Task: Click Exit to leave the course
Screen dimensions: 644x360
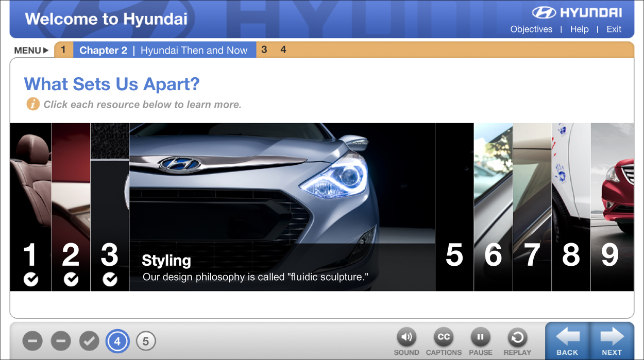Action: click(x=614, y=29)
